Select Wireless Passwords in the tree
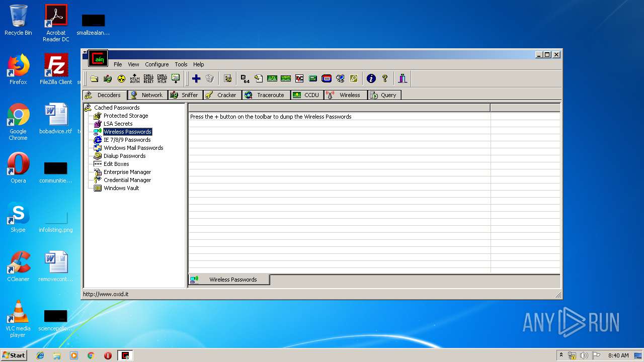The width and height of the screenshot is (644, 362). tap(127, 132)
